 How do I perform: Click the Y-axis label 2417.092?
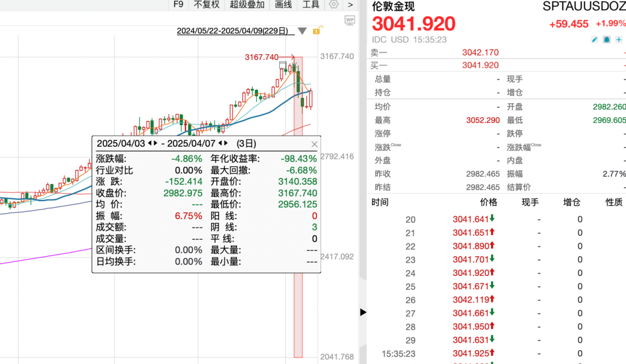[337, 257]
